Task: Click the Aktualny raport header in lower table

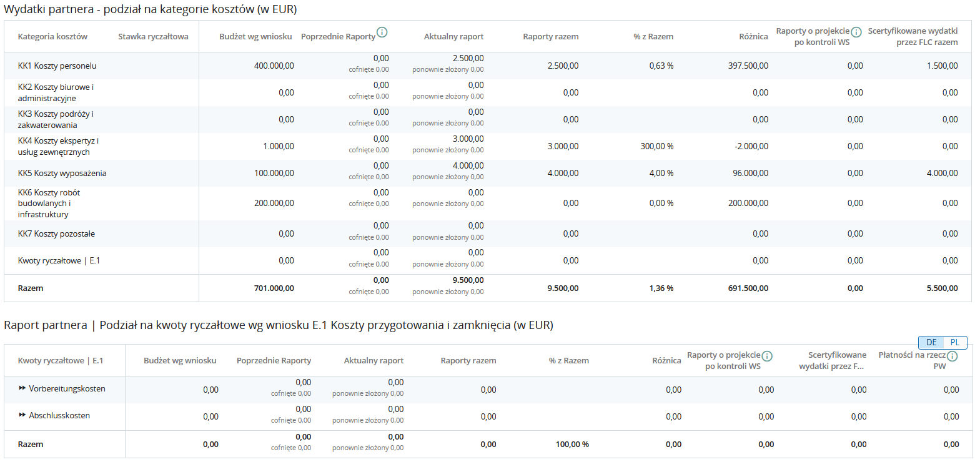Action: pyautogui.click(x=374, y=361)
